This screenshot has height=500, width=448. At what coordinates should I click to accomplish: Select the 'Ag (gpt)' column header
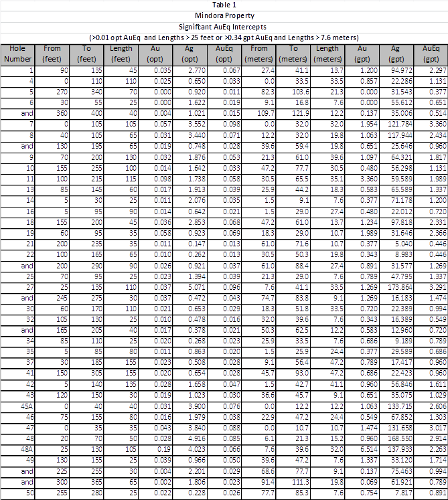pos(396,54)
